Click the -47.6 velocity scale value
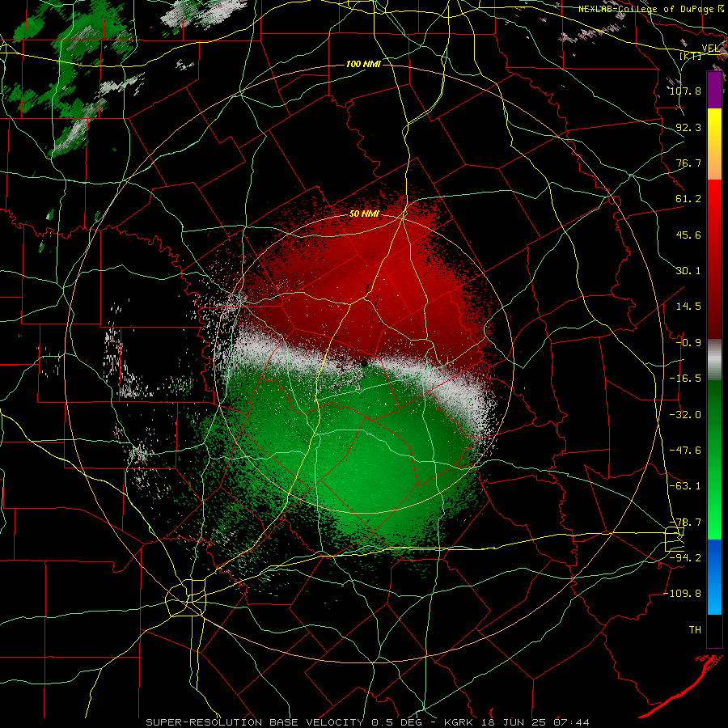 tap(685, 451)
